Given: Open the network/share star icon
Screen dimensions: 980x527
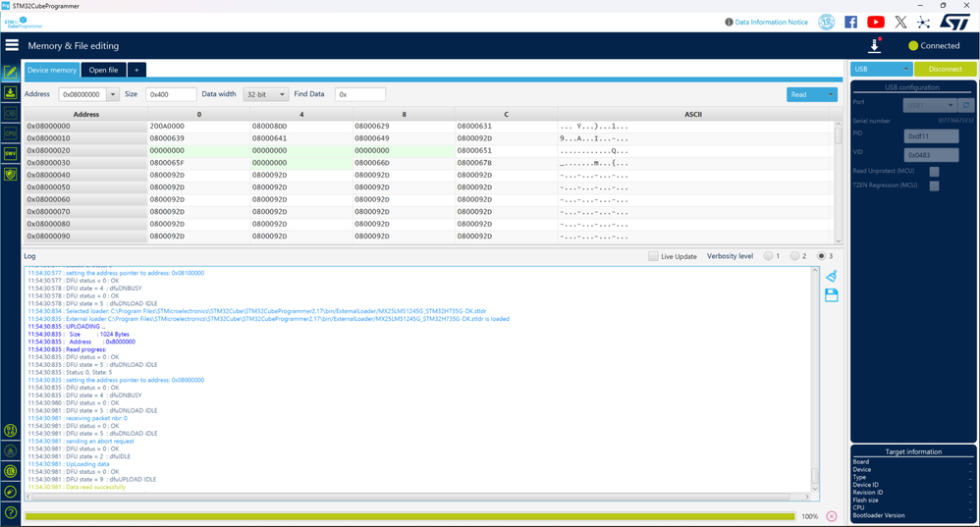Looking at the screenshot, I should [x=923, y=22].
